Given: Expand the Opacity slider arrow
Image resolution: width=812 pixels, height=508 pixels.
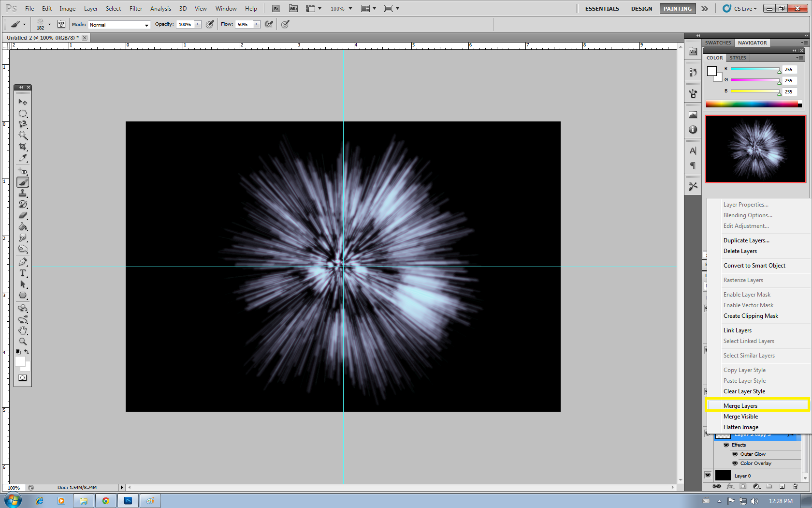Looking at the screenshot, I should tap(198, 24).
